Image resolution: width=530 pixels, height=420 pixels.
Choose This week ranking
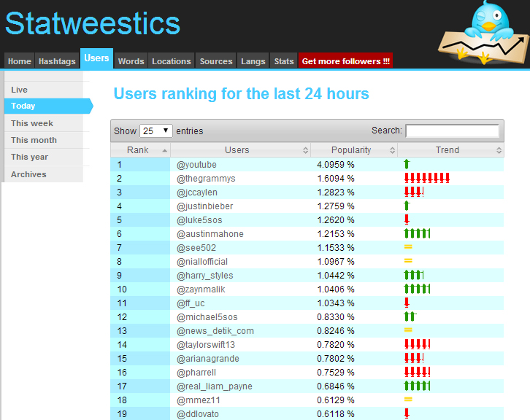coord(44,123)
